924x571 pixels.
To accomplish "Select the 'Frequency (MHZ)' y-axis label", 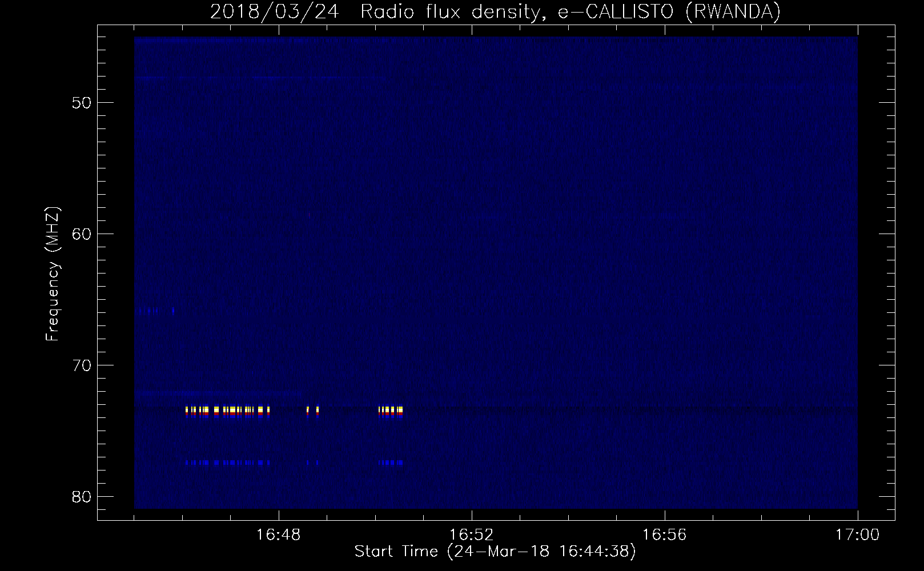I will pos(53,274).
